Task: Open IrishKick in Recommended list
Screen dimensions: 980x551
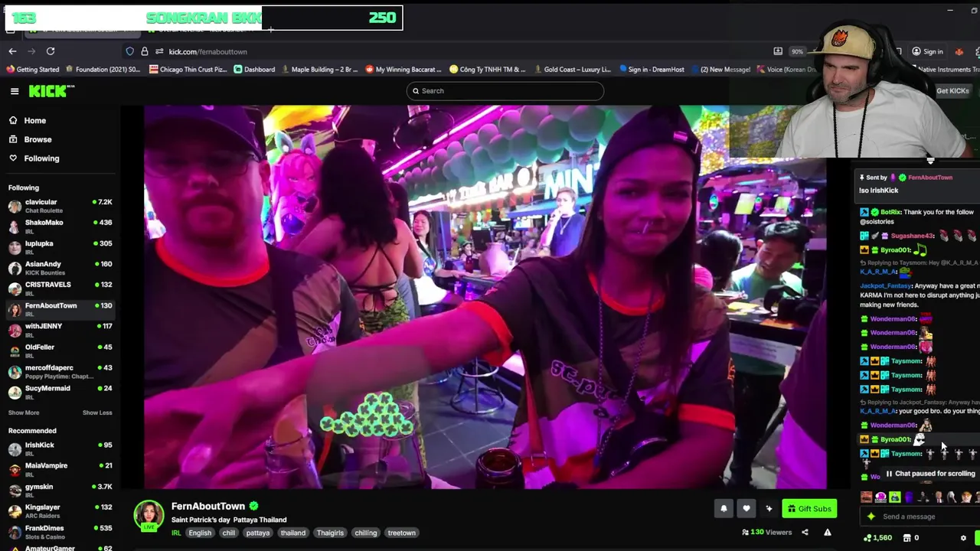Action: tap(60, 448)
